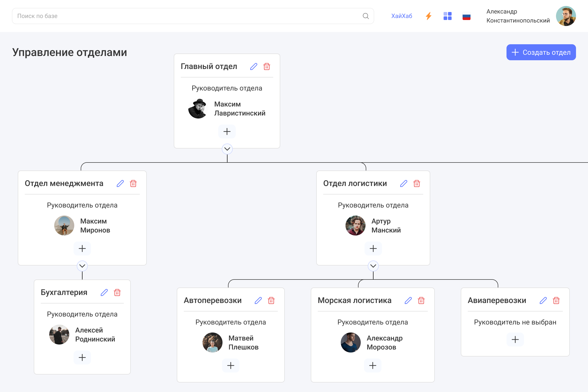Image resolution: width=588 pixels, height=392 pixels.
Task: Delete the Авиаперевозки department
Action: click(556, 300)
